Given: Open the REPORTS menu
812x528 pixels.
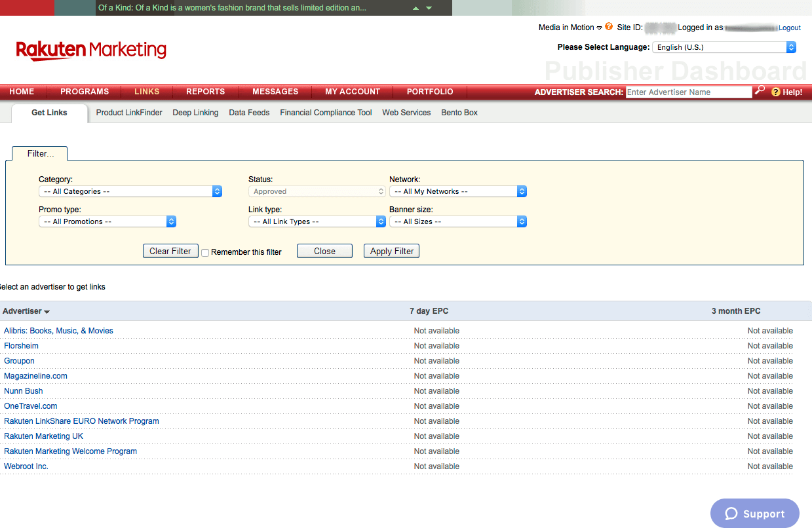Looking at the screenshot, I should click(x=205, y=92).
